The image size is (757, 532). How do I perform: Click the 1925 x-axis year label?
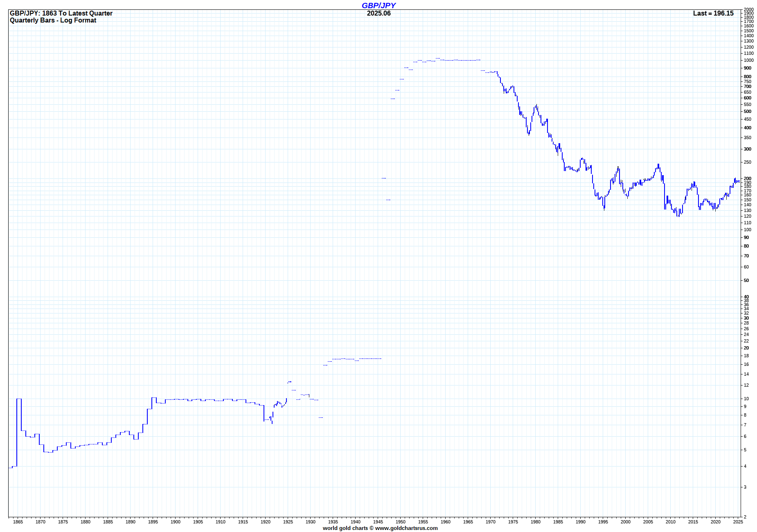(x=288, y=522)
